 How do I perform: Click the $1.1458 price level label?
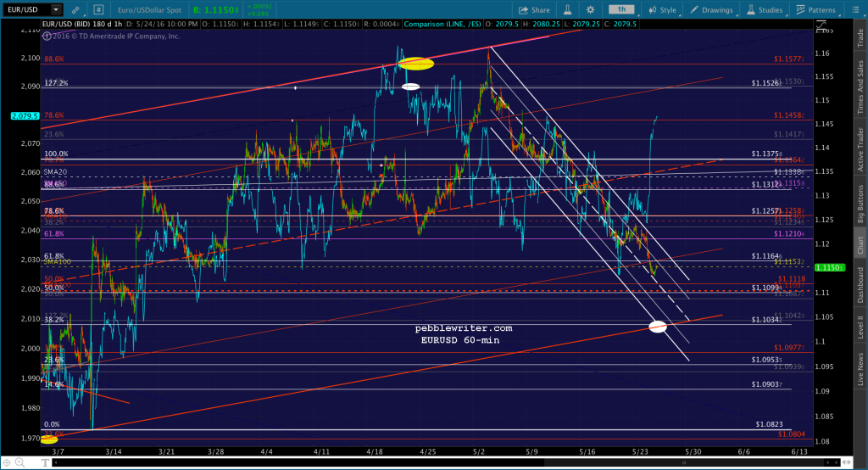[x=789, y=115]
